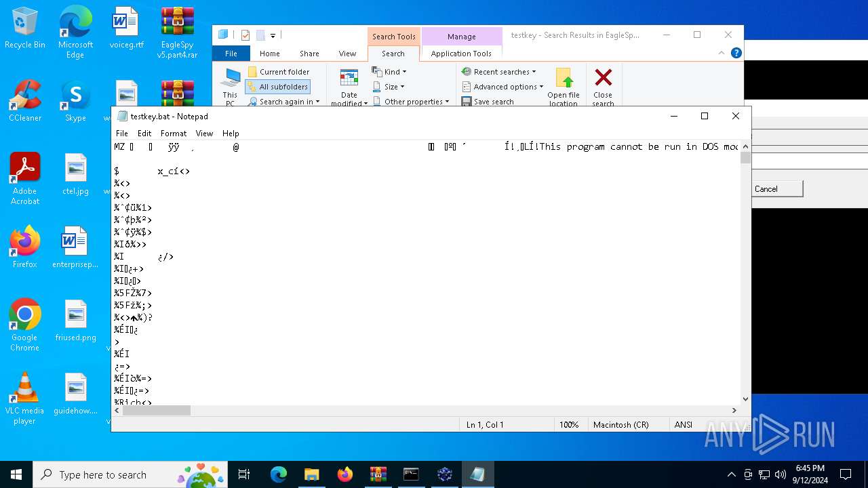
Task: Open Notepad Help menu
Action: pyautogui.click(x=231, y=134)
